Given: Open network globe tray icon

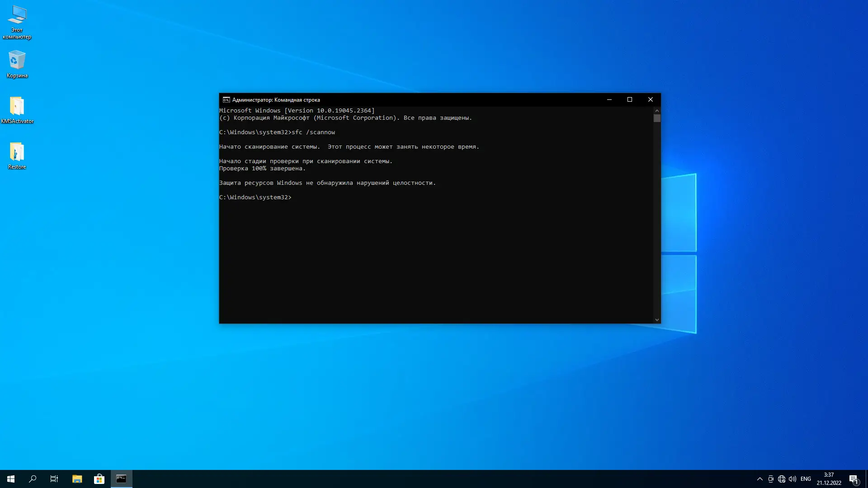Looking at the screenshot, I should click(782, 479).
